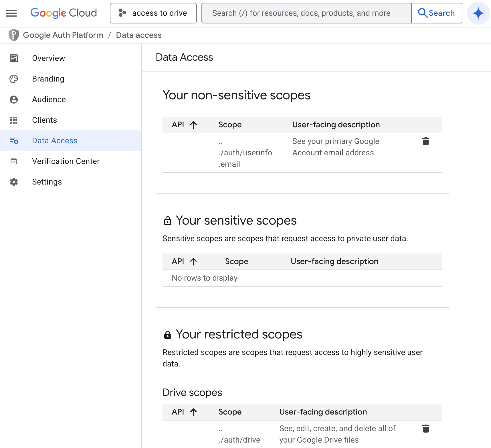Viewport: 491px width, 448px height.
Task: Open the 'access to drive' project picker
Action: pos(153,13)
